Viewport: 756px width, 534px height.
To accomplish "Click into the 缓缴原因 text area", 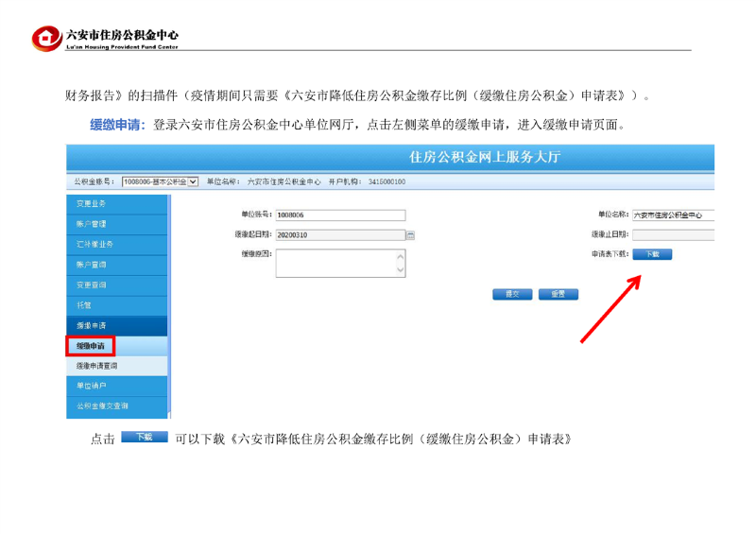I will tap(340, 264).
